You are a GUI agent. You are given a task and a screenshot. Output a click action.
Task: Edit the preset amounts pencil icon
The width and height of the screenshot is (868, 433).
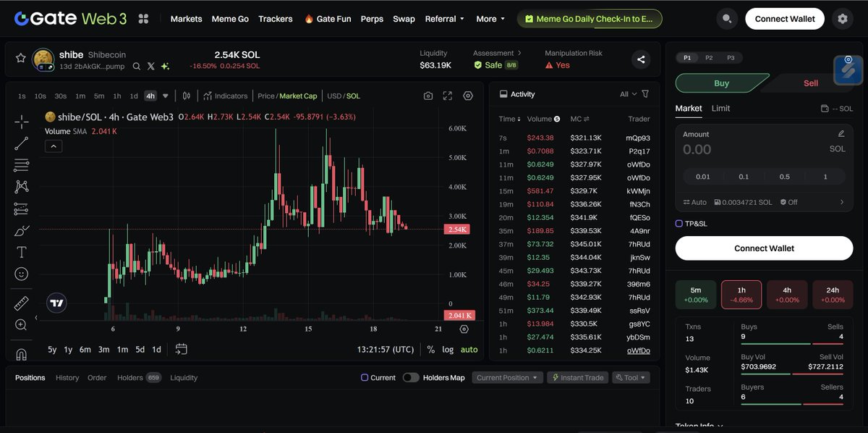tap(841, 133)
